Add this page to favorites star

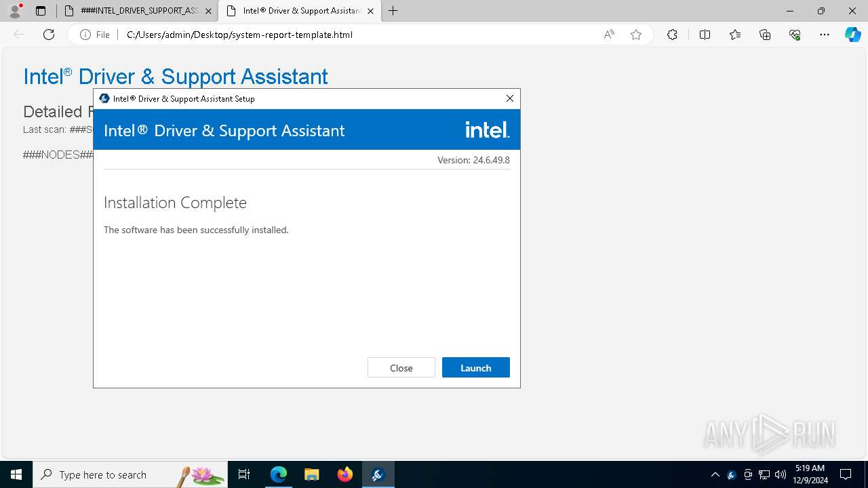(x=636, y=35)
